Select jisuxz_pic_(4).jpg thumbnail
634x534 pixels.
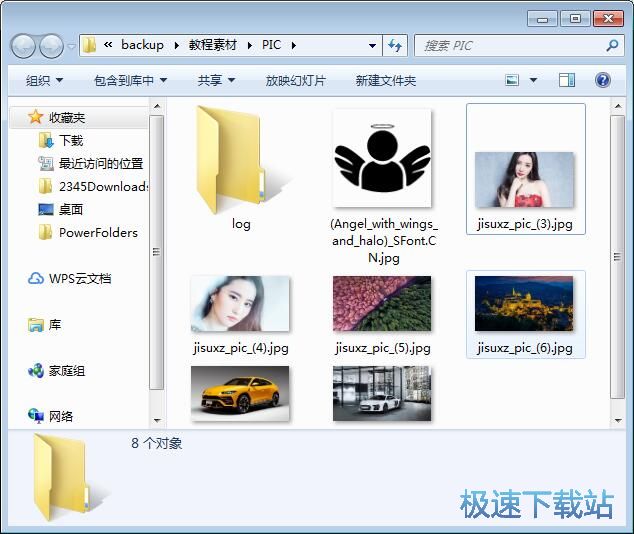240,304
